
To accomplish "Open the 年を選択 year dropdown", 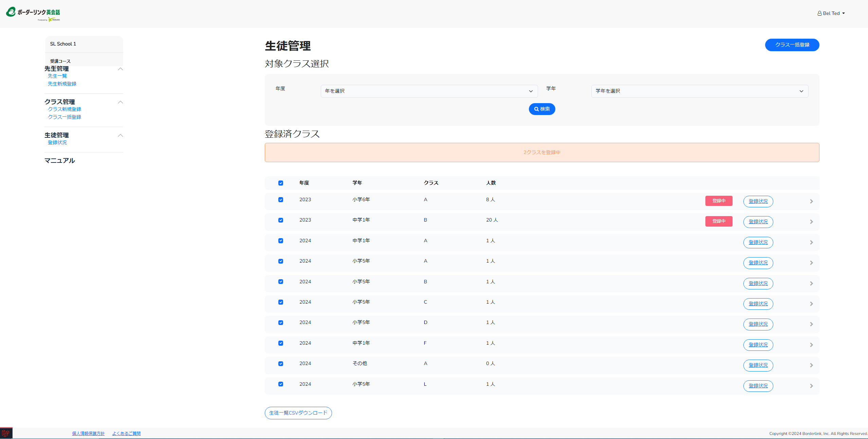I will click(429, 91).
